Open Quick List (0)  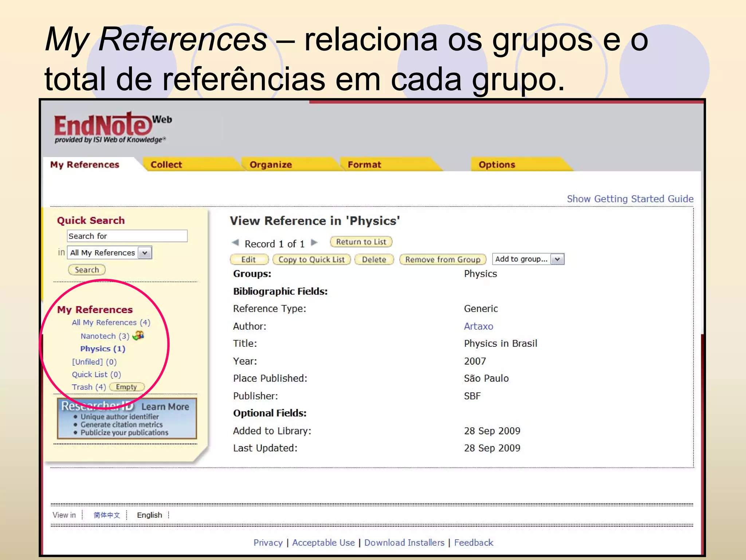coord(96,375)
